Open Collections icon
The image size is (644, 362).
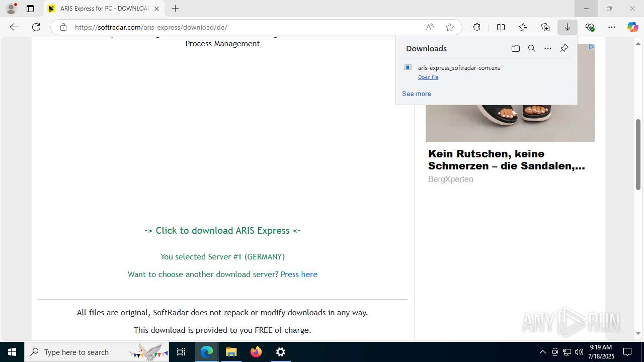click(545, 27)
